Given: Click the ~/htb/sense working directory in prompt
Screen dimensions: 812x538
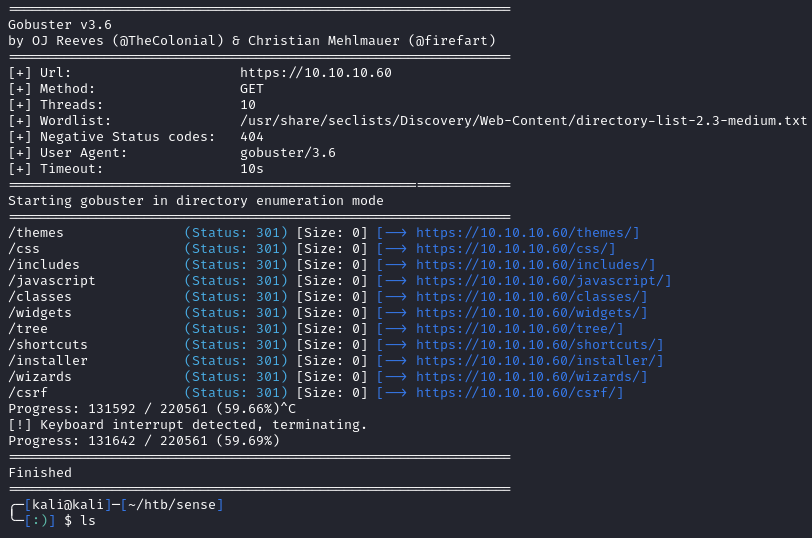Looking at the screenshot, I should point(171,505).
